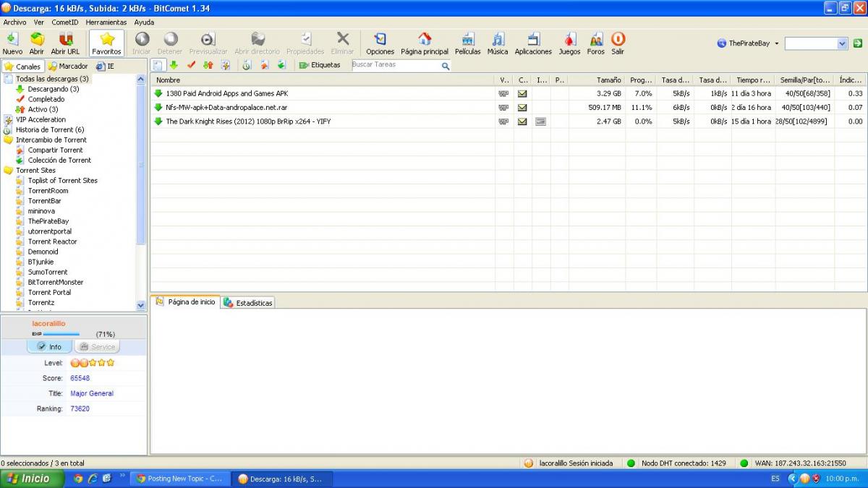Open the Ver menu

click(x=39, y=22)
